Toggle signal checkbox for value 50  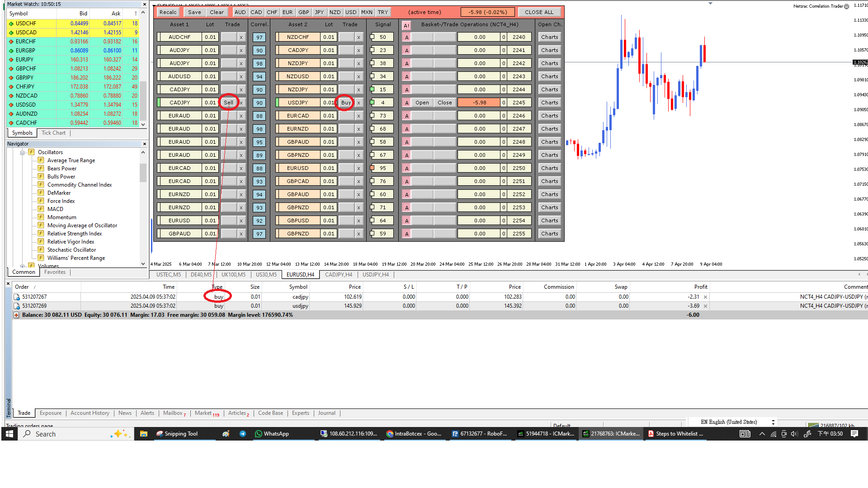coord(373,37)
